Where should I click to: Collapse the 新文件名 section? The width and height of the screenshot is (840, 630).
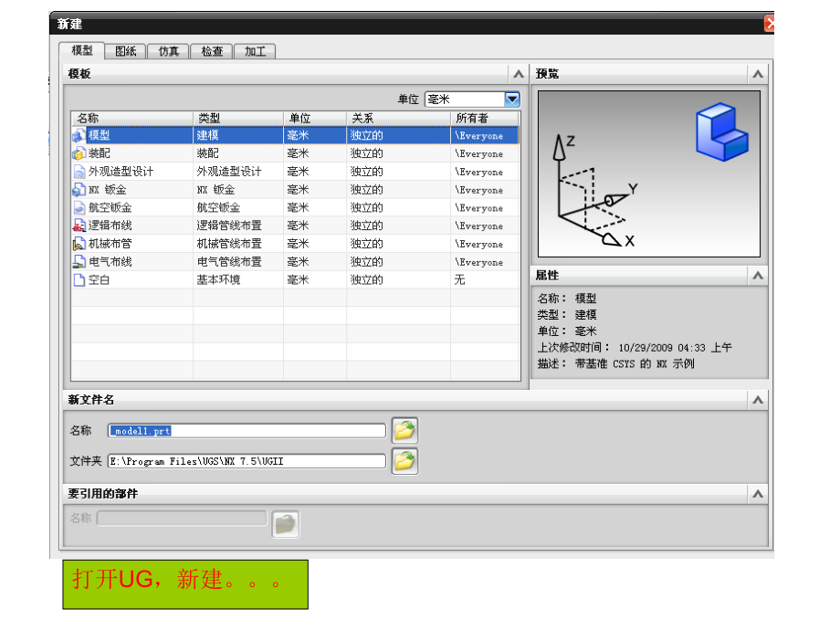click(x=758, y=400)
